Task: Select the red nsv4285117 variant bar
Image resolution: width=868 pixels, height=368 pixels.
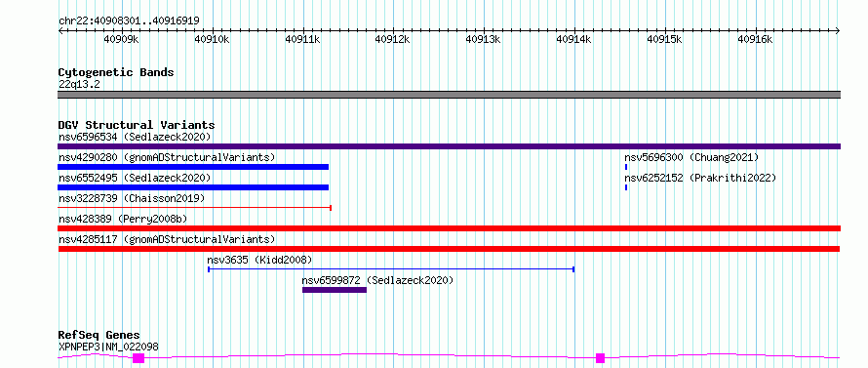Action: click(449, 249)
